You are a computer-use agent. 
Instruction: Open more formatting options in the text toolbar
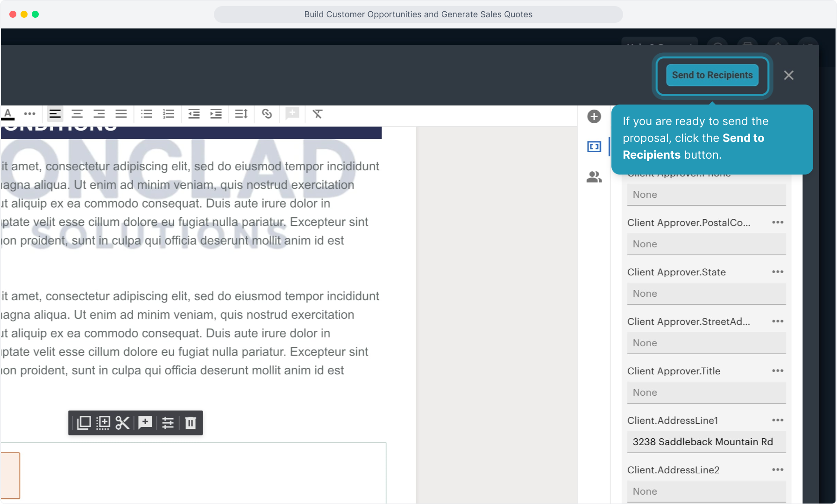click(30, 114)
